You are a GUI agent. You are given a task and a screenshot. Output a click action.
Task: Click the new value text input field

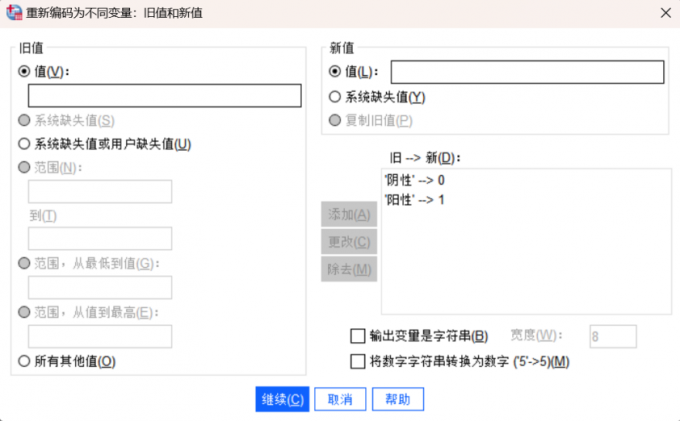coord(527,72)
